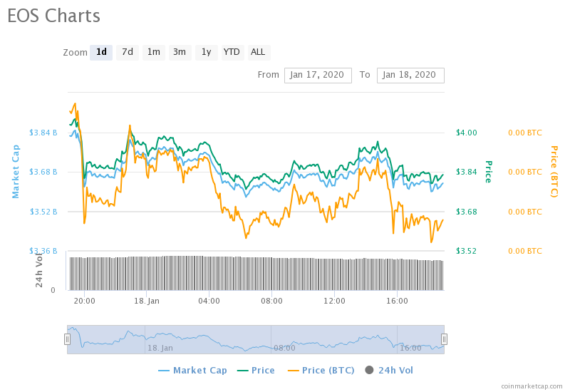Viewport: 570px width, 392px height.
Task: Click the $3.52 B market cap axis label
Action: click(x=43, y=212)
